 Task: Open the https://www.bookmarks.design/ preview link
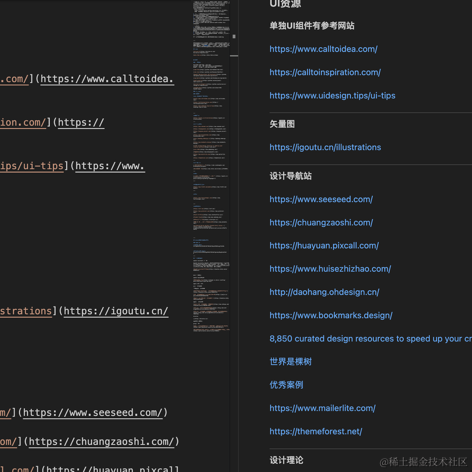[x=331, y=315]
